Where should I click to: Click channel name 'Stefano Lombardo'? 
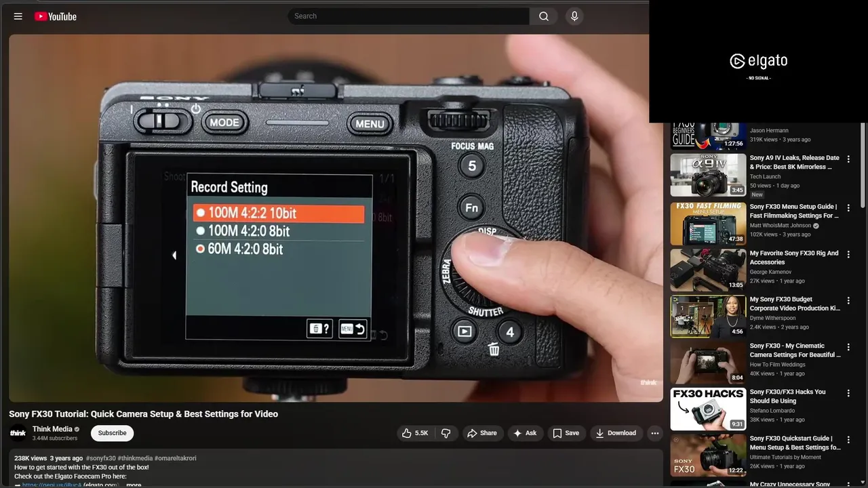pos(772,411)
